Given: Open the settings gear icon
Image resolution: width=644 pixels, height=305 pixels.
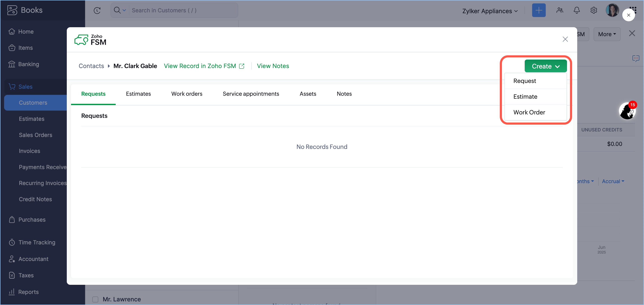Looking at the screenshot, I should coord(594,10).
